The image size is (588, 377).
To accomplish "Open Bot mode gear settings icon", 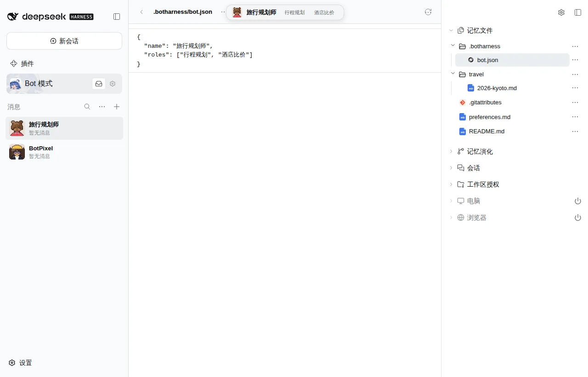I will tap(113, 84).
